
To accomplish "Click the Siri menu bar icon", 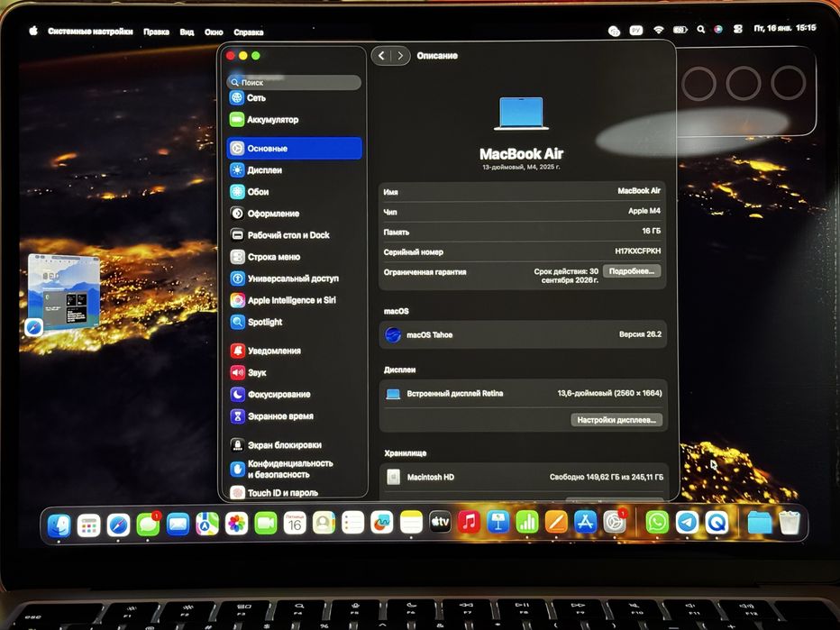I will click(x=718, y=30).
